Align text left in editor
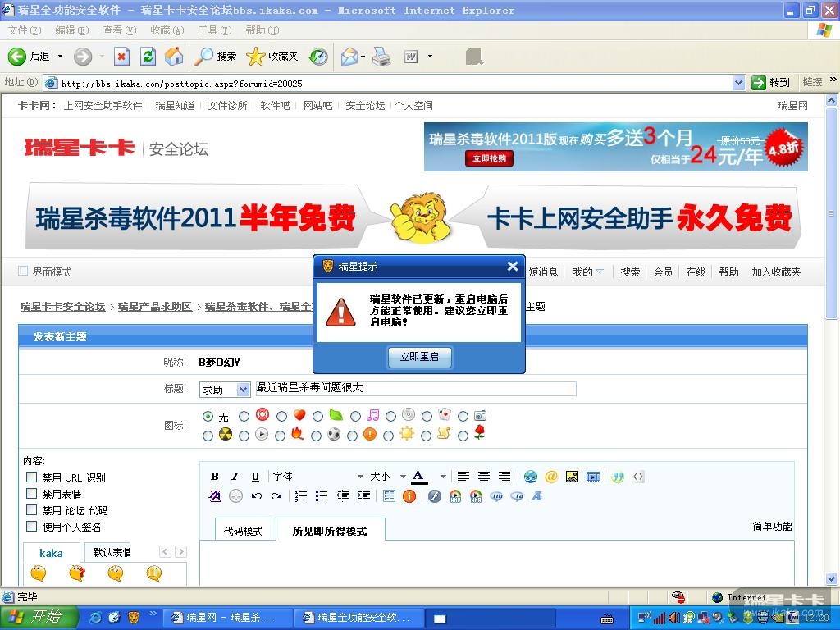The width and height of the screenshot is (840, 630). click(463, 477)
